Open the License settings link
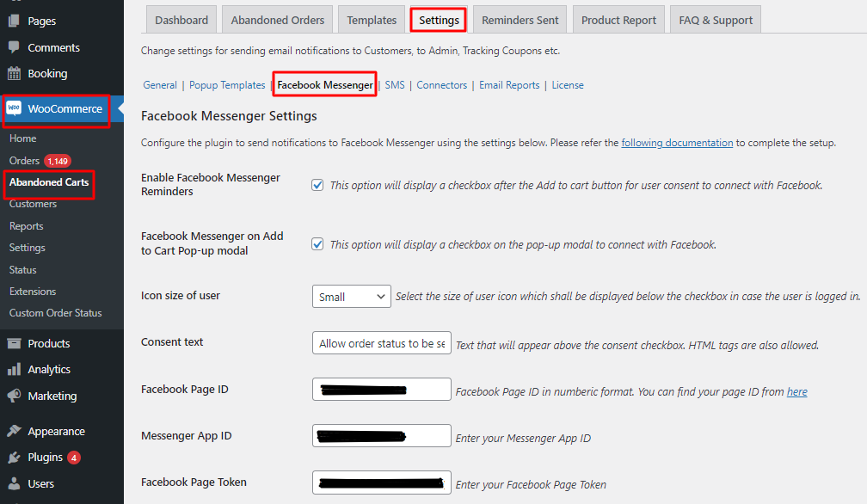 pyautogui.click(x=568, y=85)
